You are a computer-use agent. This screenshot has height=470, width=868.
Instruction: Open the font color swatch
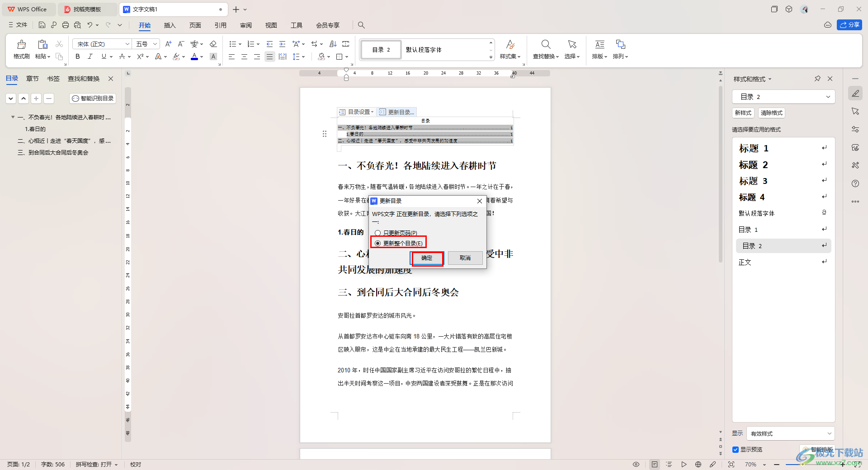click(194, 56)
